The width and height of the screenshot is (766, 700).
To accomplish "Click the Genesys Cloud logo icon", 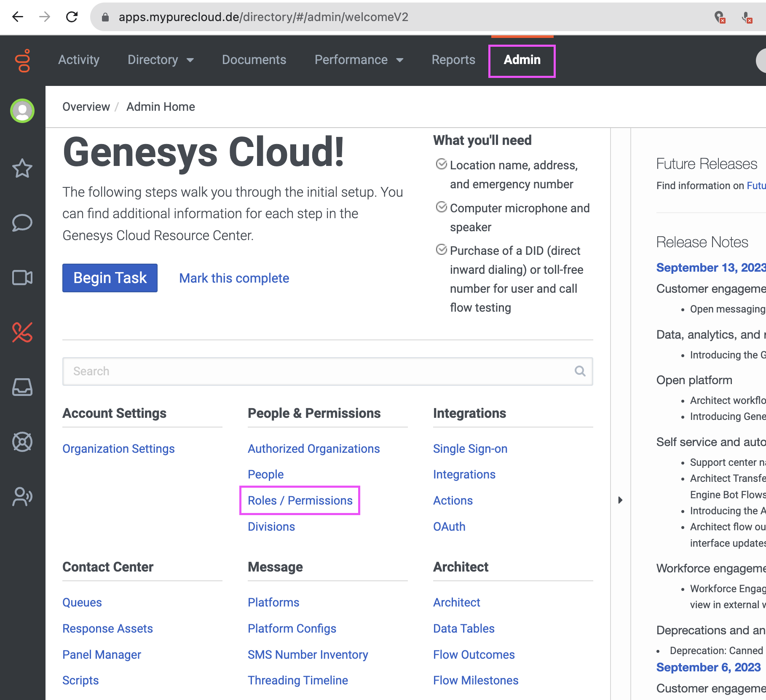I will tap(23, 60).
